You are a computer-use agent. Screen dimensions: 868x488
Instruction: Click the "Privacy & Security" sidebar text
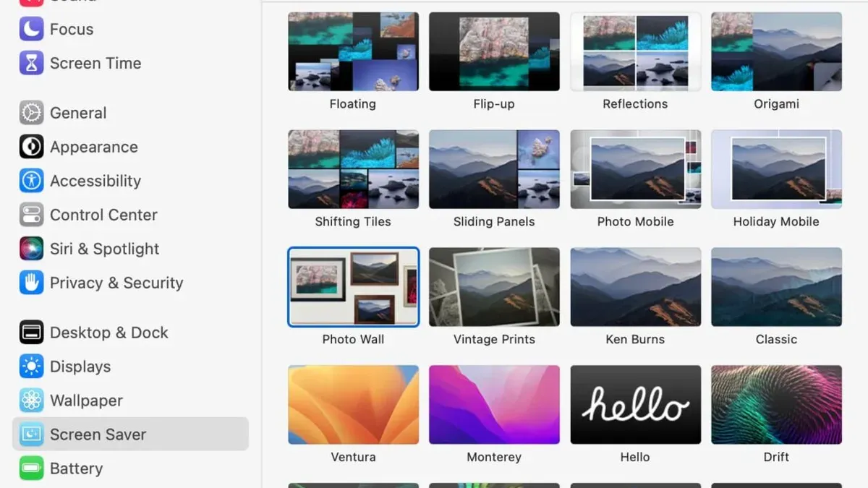116,283
